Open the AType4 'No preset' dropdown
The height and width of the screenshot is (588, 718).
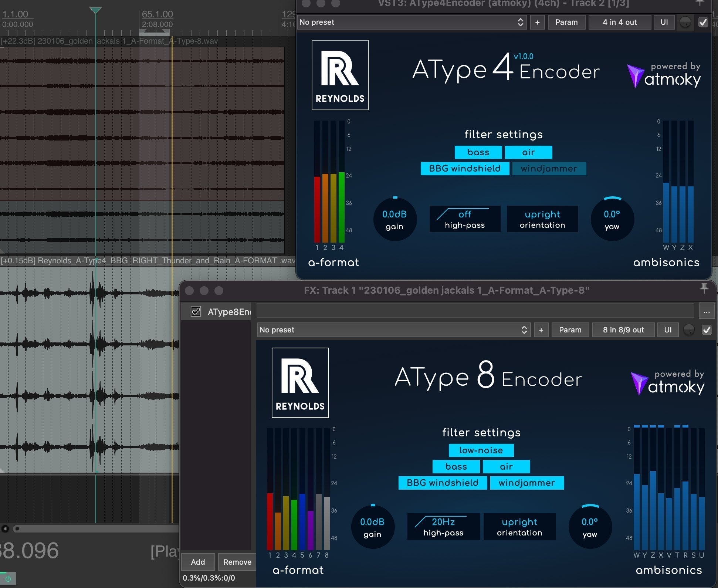click(412, 22)
